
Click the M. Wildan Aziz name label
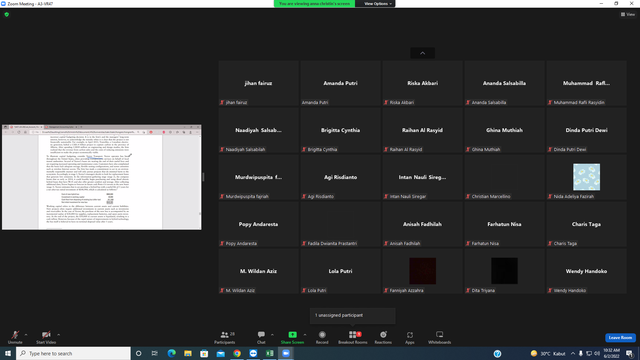tap(258, 271)
